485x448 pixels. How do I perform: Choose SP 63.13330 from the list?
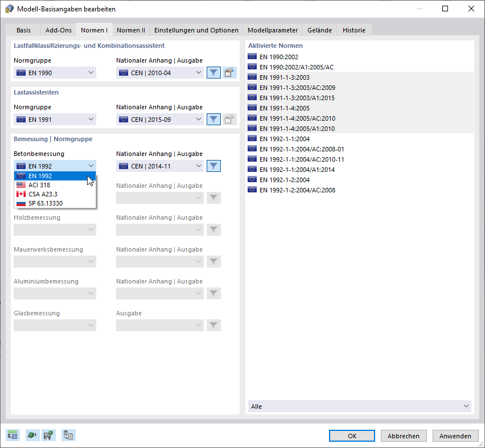point(55,203)
